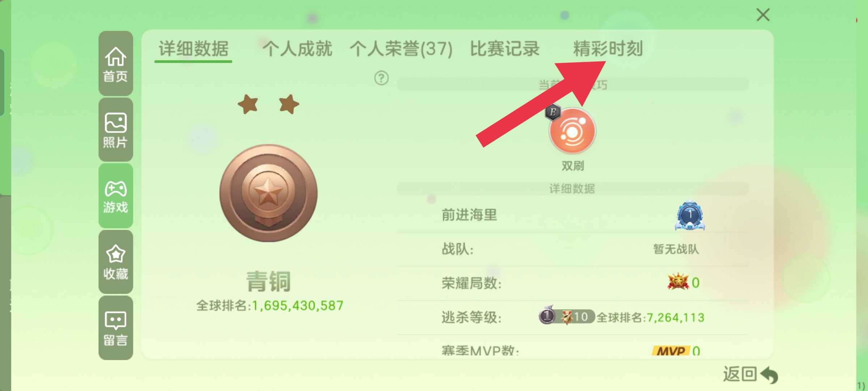Open the 个人荣誉(37) tab

click(x=401, y=49)
